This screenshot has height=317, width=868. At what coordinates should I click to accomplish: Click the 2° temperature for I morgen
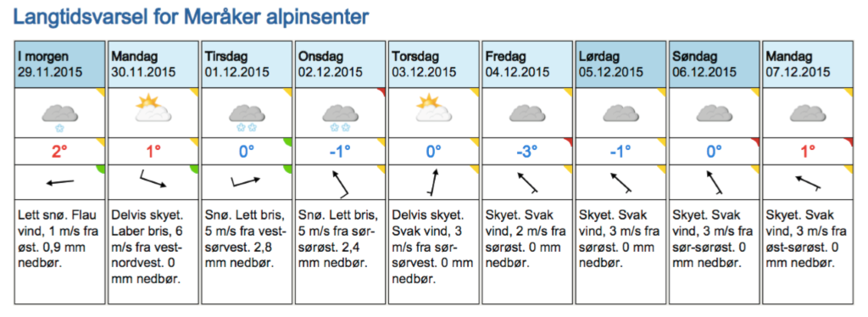point(60,151)
